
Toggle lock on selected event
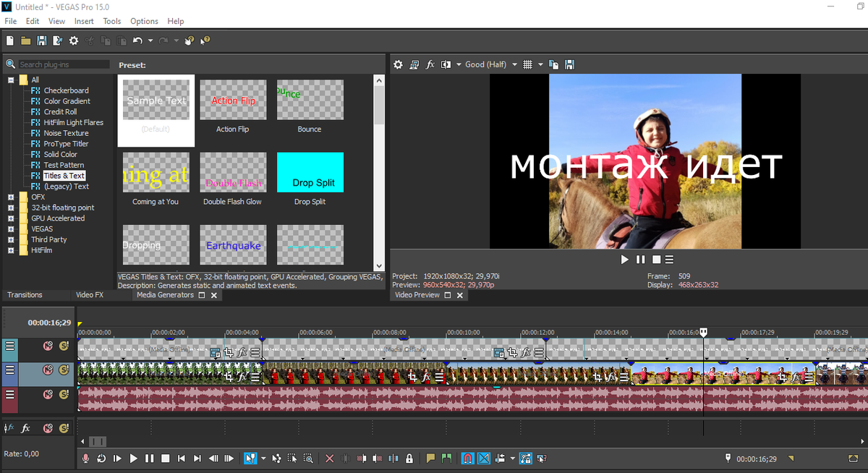409,459
